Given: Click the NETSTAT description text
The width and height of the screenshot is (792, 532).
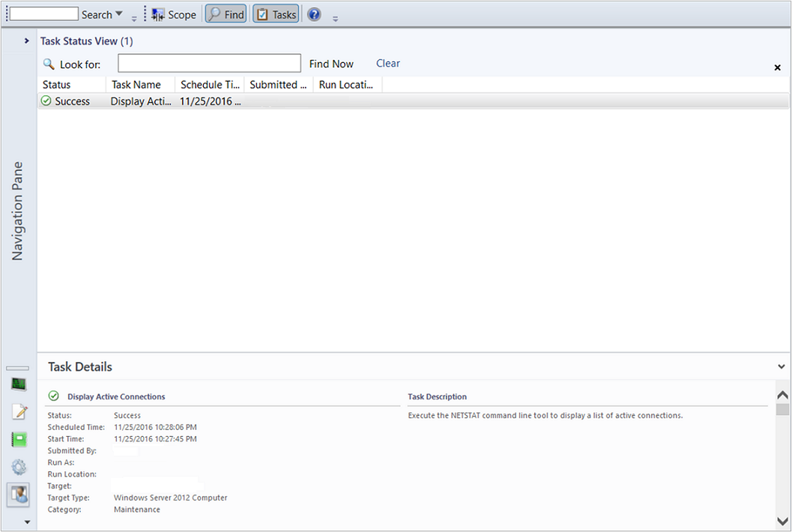Looking at the screenshot, I should point(545,415).
